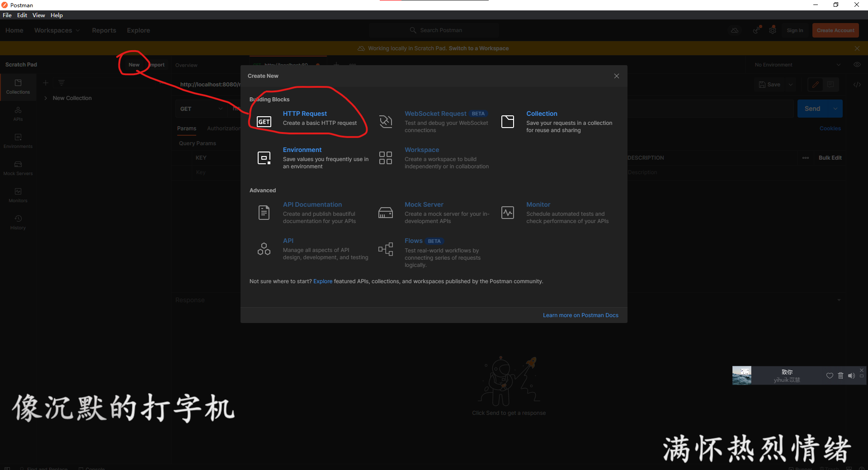Viewport: 868px width, 470px height.
Task: Open the Workspaces dropdown
Action: [x=57, y=30]
